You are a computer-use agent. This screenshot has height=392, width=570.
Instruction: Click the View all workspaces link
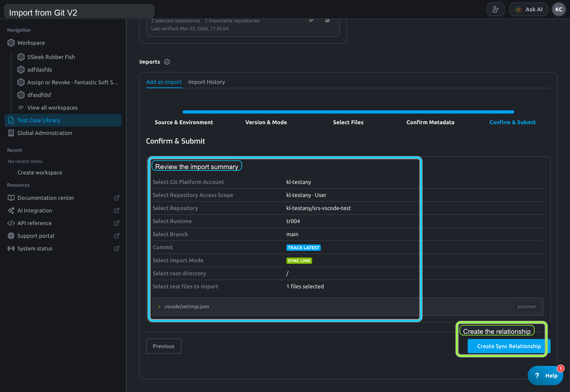click(52, 108)
